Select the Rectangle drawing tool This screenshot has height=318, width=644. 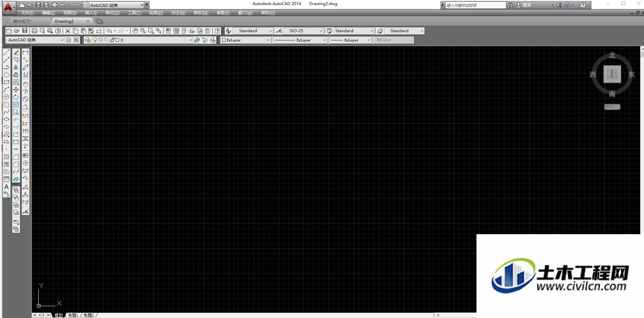pos(6,82)
